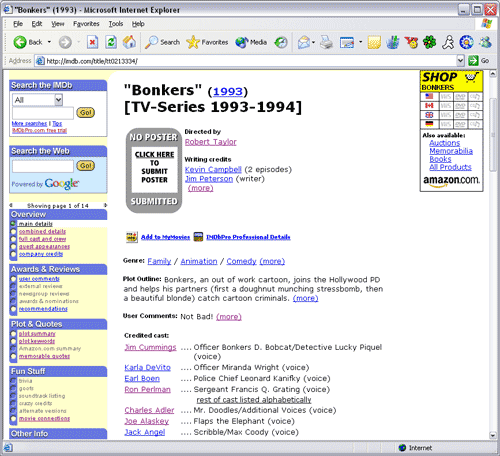Click the green Go arrow button
Image resolution: width=500 pixels, height=456 pixels.
pyautogui.click(x=473, y=61)
